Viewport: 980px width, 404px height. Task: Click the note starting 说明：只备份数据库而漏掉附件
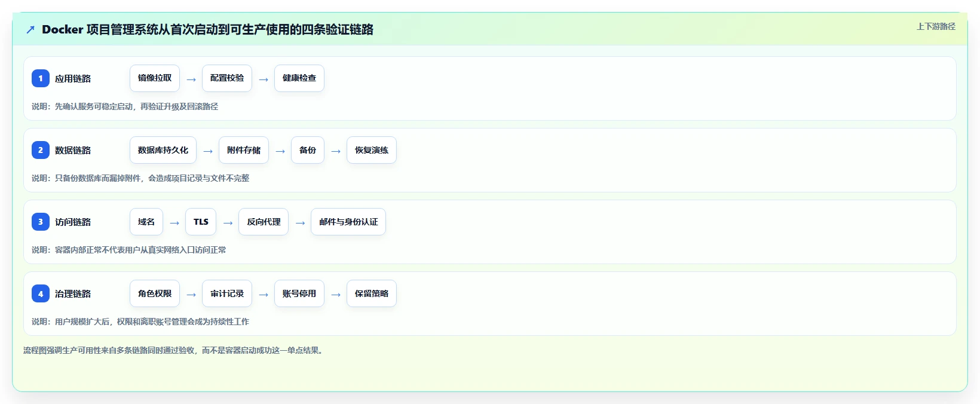[140, 178]
